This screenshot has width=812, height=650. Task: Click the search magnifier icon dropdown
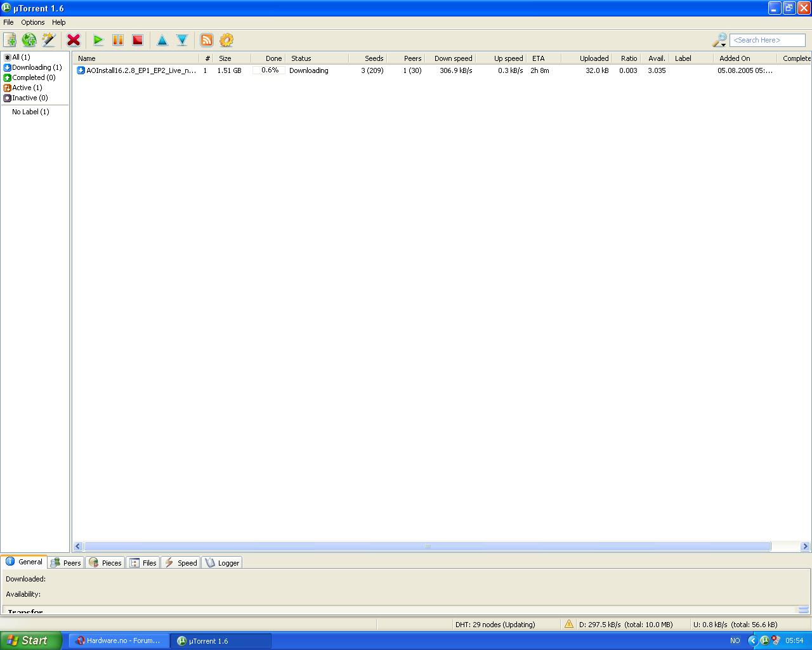[x=719, y=40]
